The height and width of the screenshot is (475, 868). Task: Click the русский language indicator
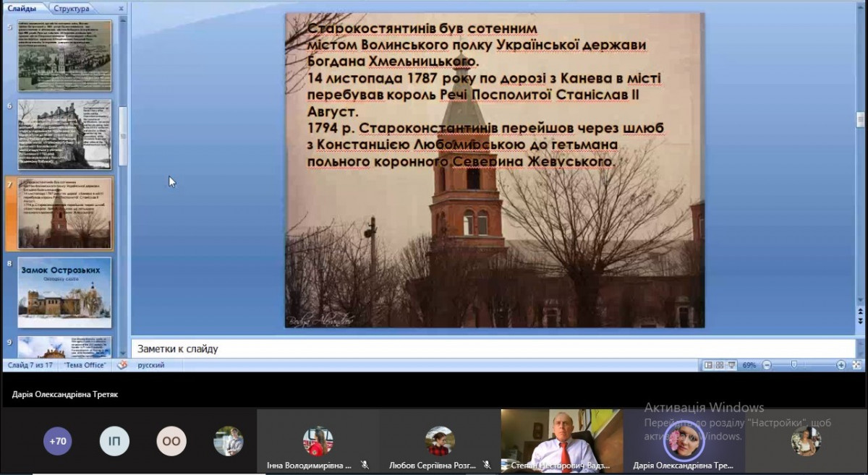tap(150, 365)
